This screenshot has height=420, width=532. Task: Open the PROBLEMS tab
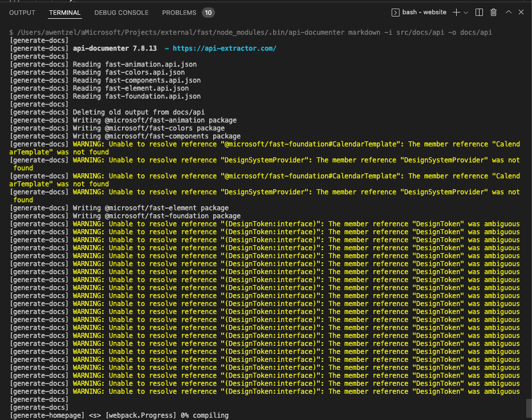[178, 13]
